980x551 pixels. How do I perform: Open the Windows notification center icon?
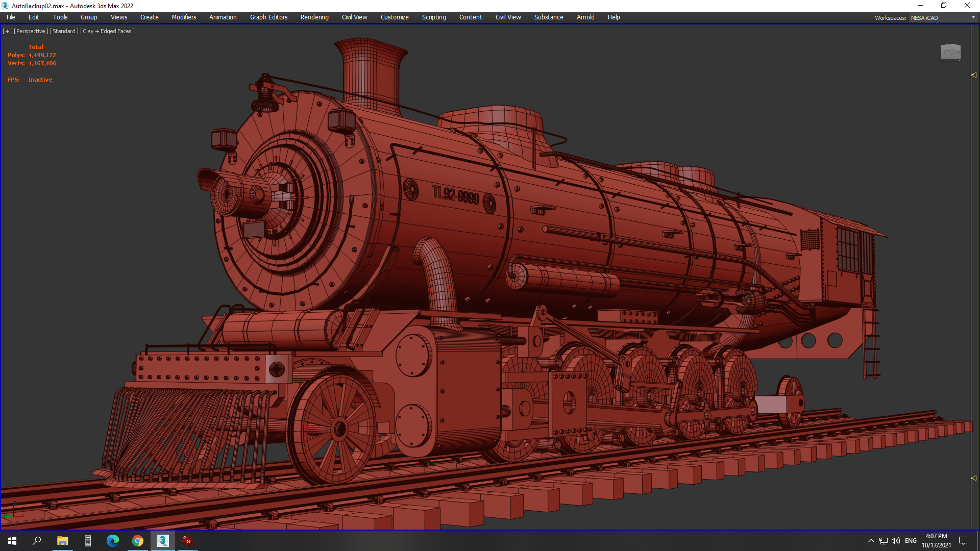click(x=963, y=541)
